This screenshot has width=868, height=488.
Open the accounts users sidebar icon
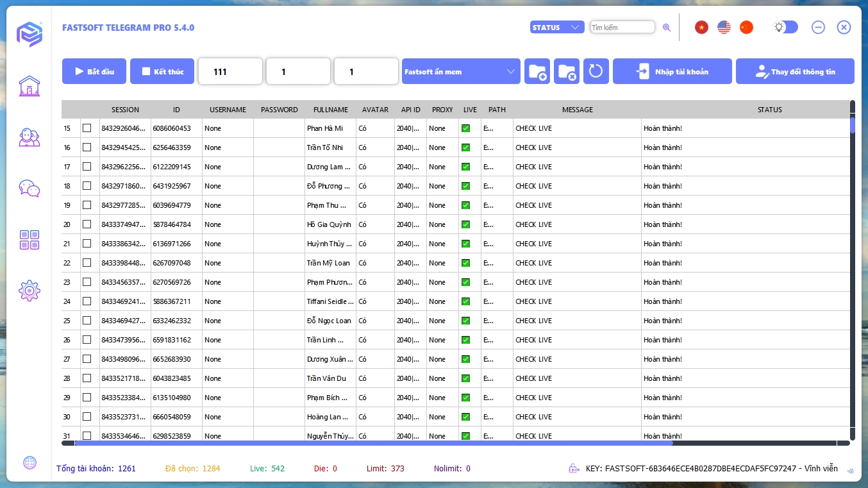29,137
